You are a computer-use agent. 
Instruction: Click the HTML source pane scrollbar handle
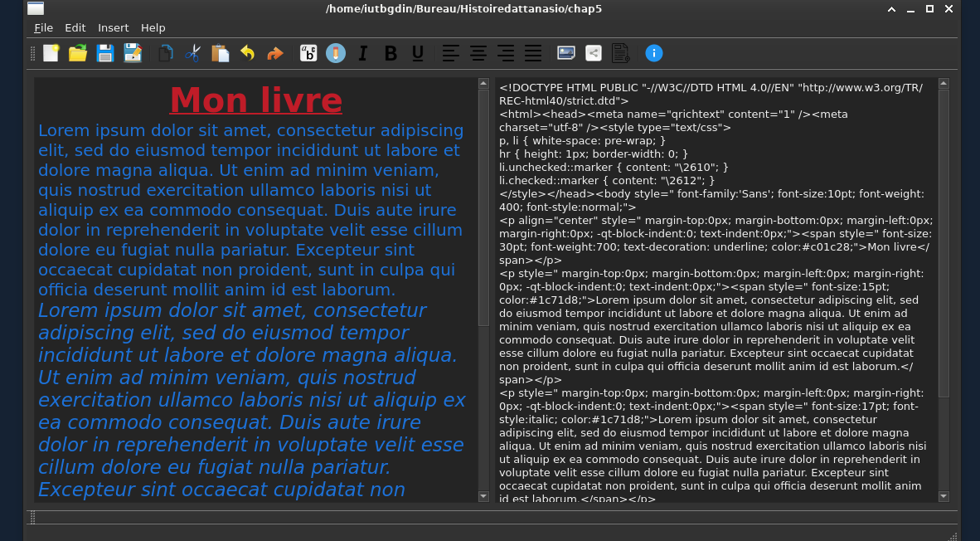(x=944, y=243)
